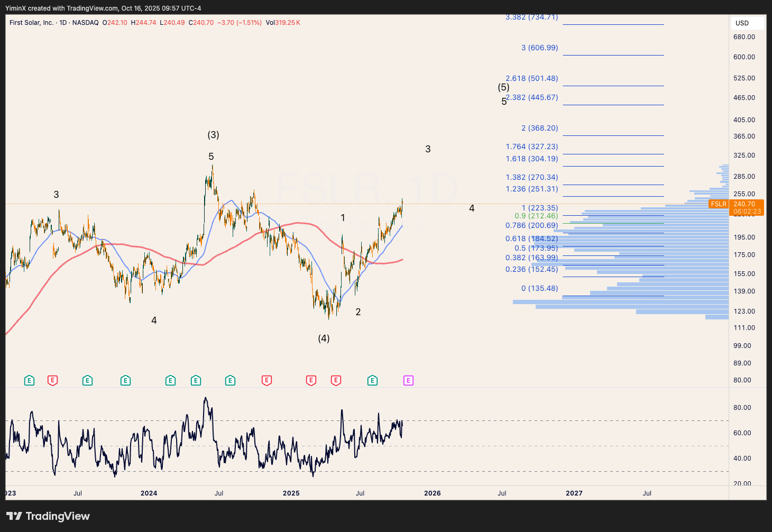
Task: Click the 99.00 price axis label
Action: [x=742, y=346]
